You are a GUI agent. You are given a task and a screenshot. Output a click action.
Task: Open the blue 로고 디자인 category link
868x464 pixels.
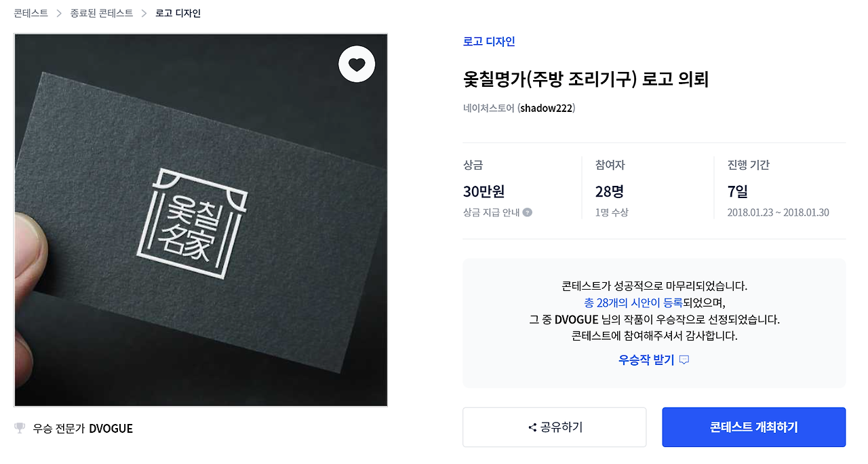point(489,41)
